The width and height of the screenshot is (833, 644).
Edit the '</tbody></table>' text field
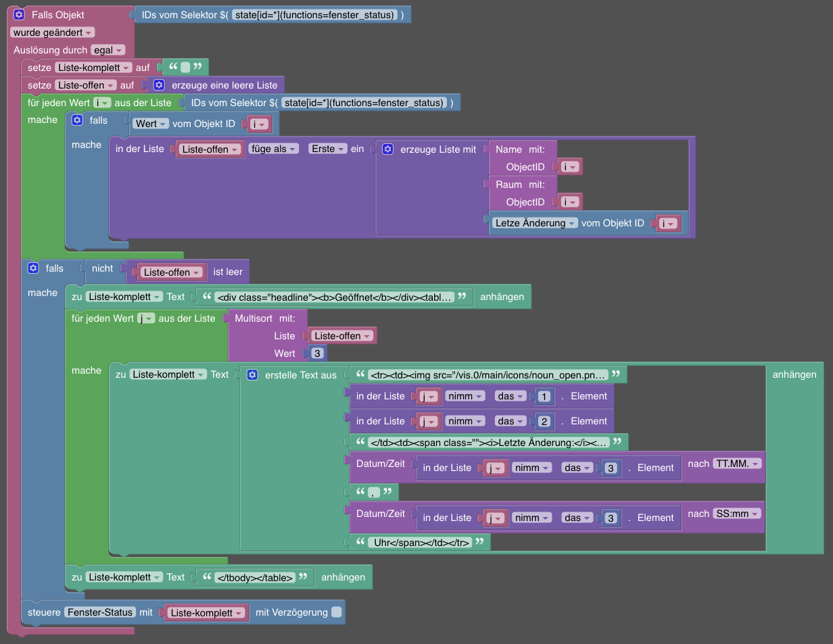pyautogui.click(x=254, y=577)
